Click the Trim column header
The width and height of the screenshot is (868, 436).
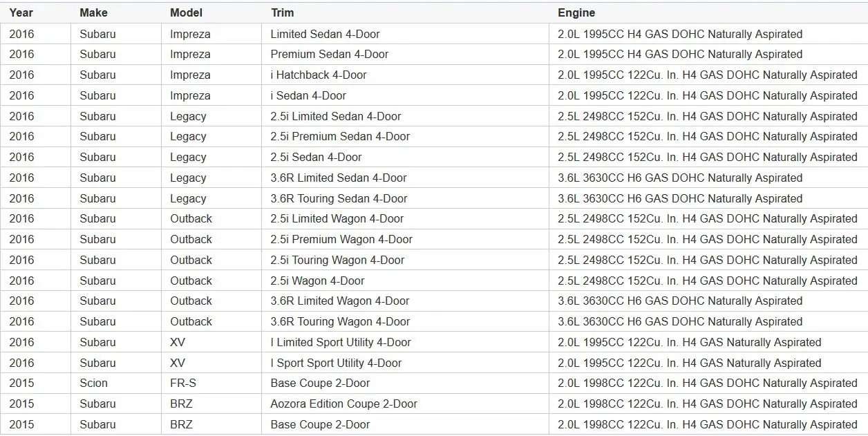[x=405, y=12]
